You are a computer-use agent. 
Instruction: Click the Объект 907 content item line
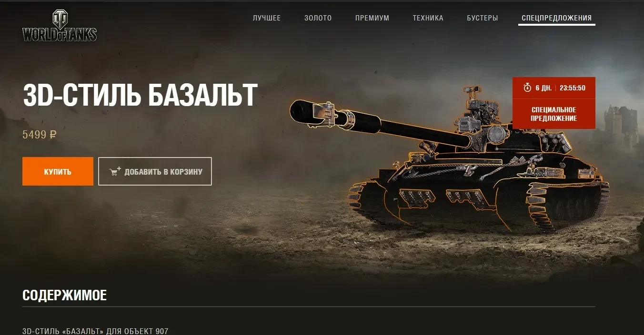click(x=95, y=331)
